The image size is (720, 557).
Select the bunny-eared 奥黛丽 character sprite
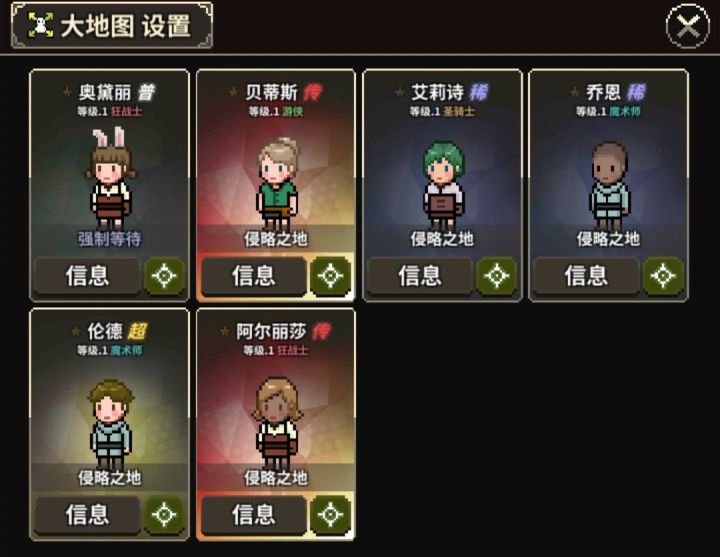tap(110, 179)
